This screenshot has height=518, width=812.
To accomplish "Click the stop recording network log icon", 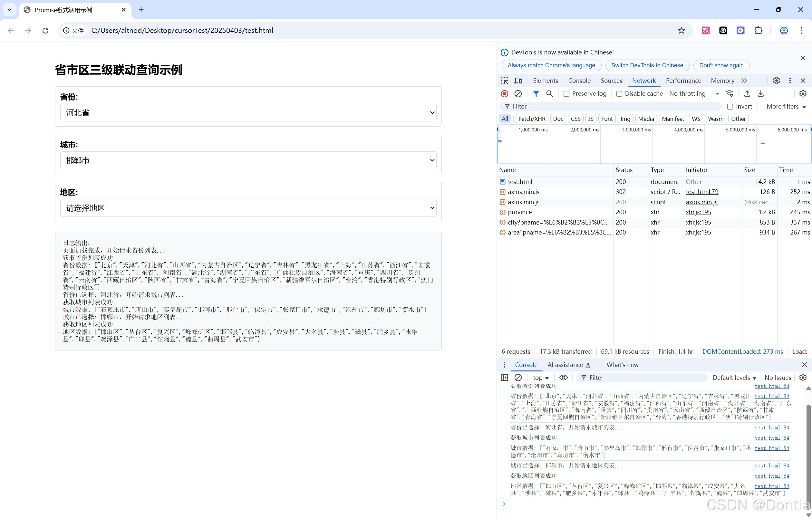I will [505, 94].
